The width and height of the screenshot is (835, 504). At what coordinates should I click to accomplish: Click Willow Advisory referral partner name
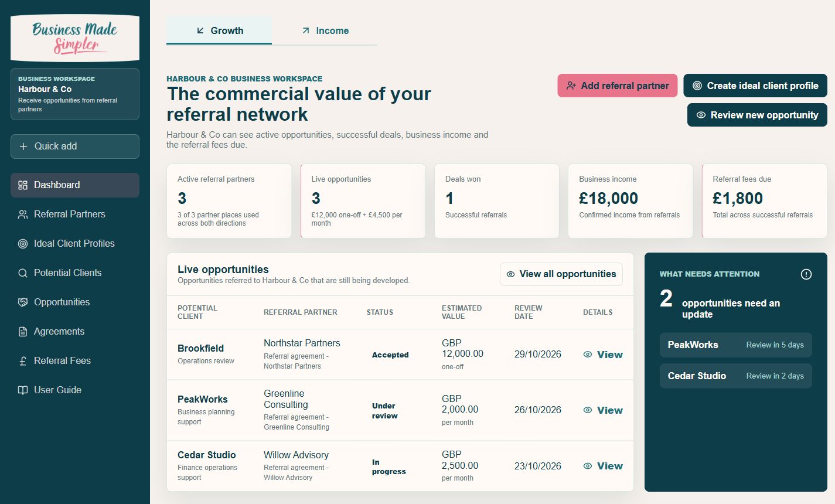pyautogui.click(x=296, y=455)
